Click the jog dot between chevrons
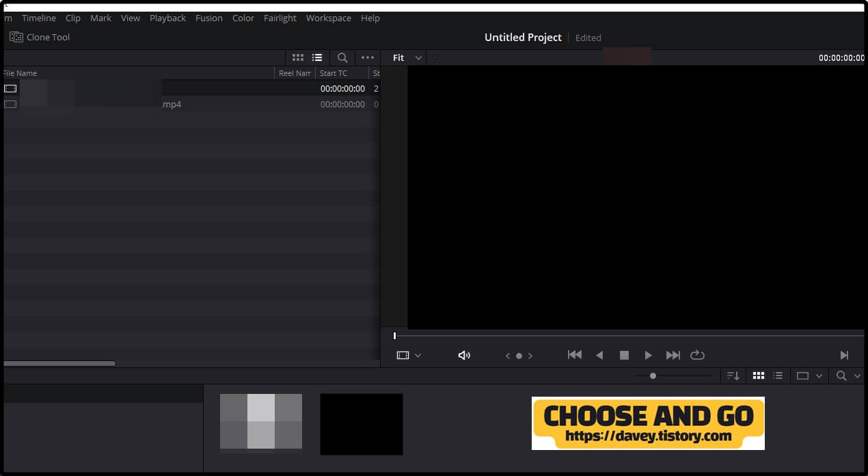 coord(519,356)
